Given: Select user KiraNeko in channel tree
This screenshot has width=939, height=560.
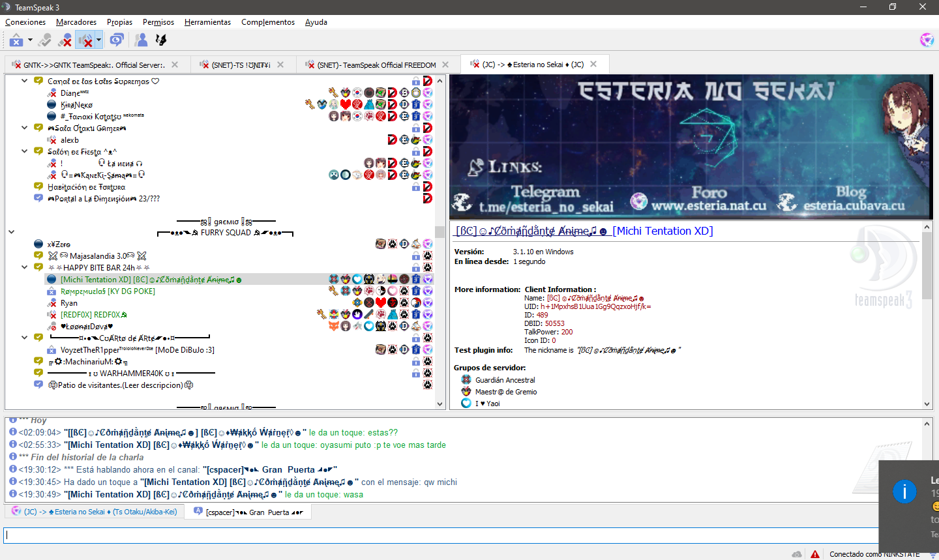Looking at the screenshot, I should click(x=76, y=105).
